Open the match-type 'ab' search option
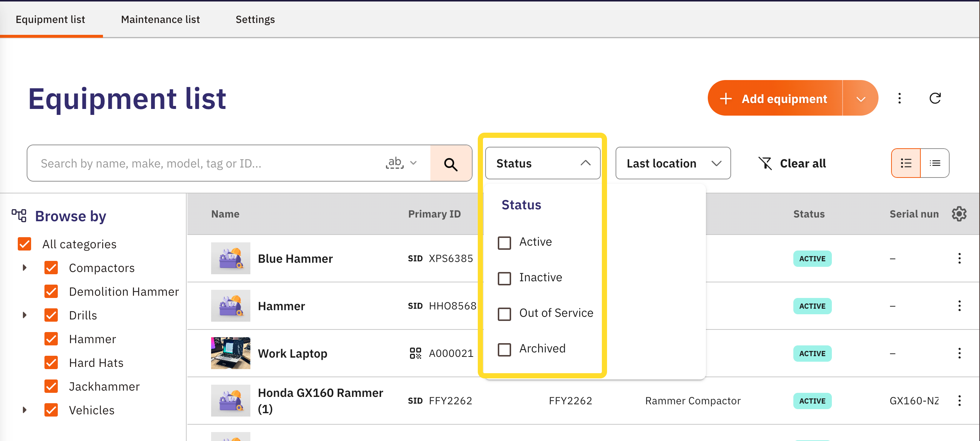980x441 pixels. point(401,163)
